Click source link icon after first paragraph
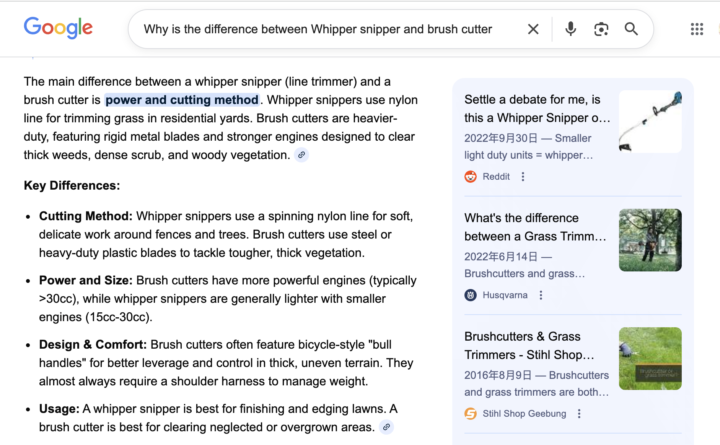The image size is (720, 445). (301, 155)
